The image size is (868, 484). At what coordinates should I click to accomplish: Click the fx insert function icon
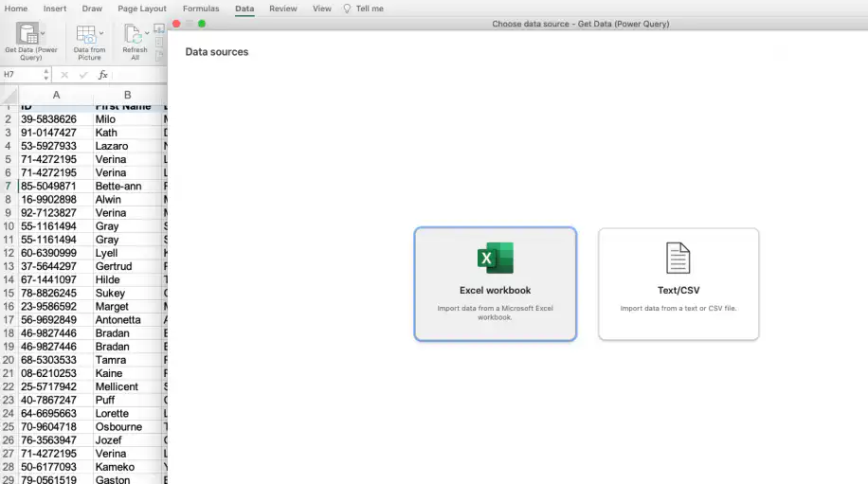click(x=102, y=75)
